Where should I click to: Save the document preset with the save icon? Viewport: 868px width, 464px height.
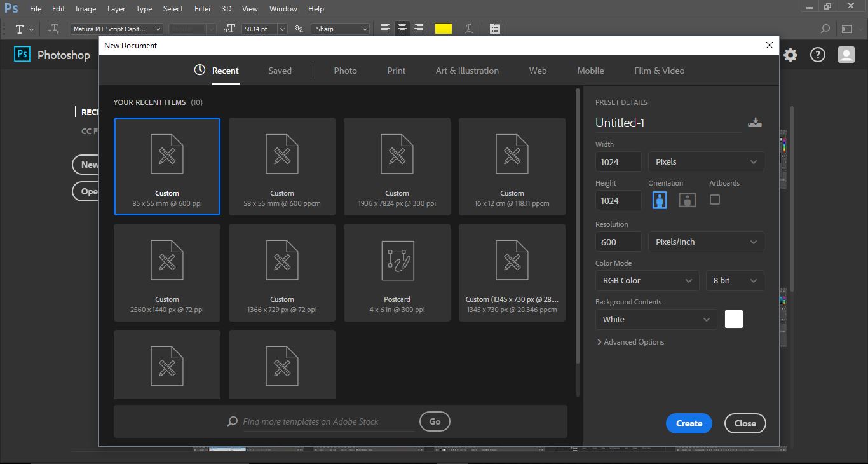click(755, 123)
